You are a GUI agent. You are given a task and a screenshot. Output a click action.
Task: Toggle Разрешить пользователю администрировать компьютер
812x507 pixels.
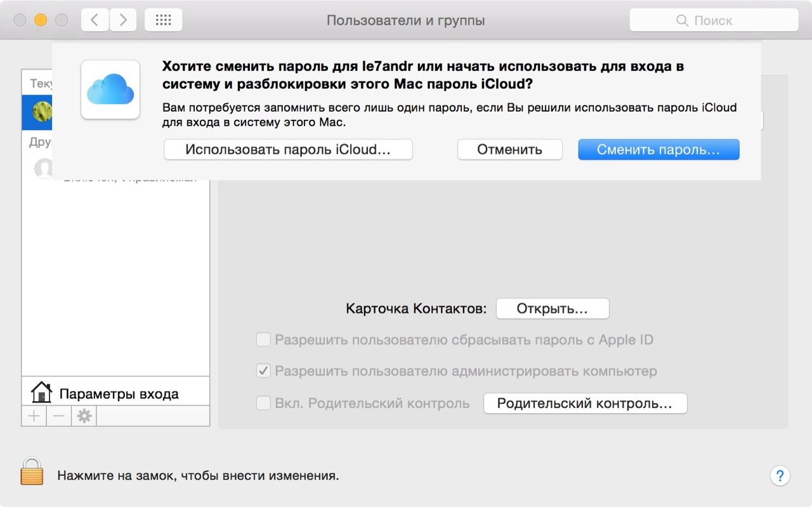(x=263, y=371)
